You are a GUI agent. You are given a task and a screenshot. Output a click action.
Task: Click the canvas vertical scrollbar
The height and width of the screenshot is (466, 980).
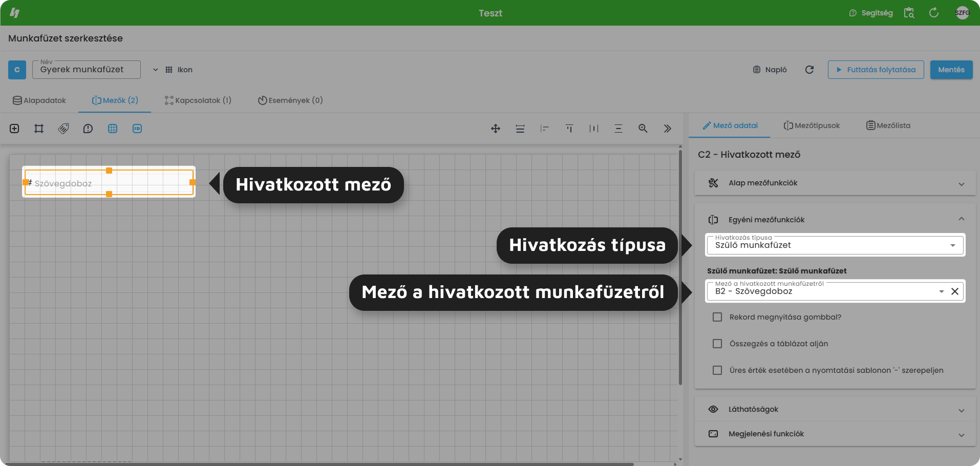tap(680, 266)
